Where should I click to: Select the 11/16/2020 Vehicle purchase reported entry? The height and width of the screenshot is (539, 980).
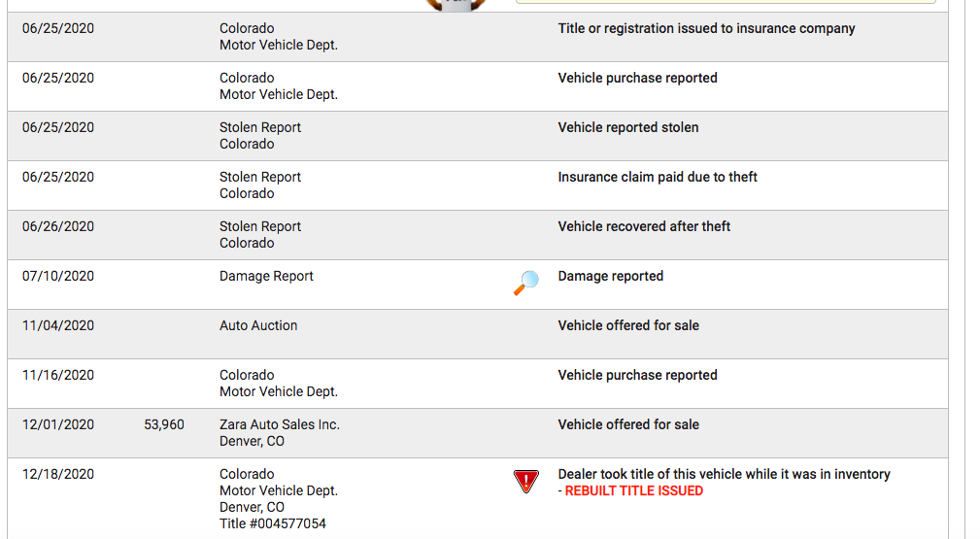[x=637, y=375]
